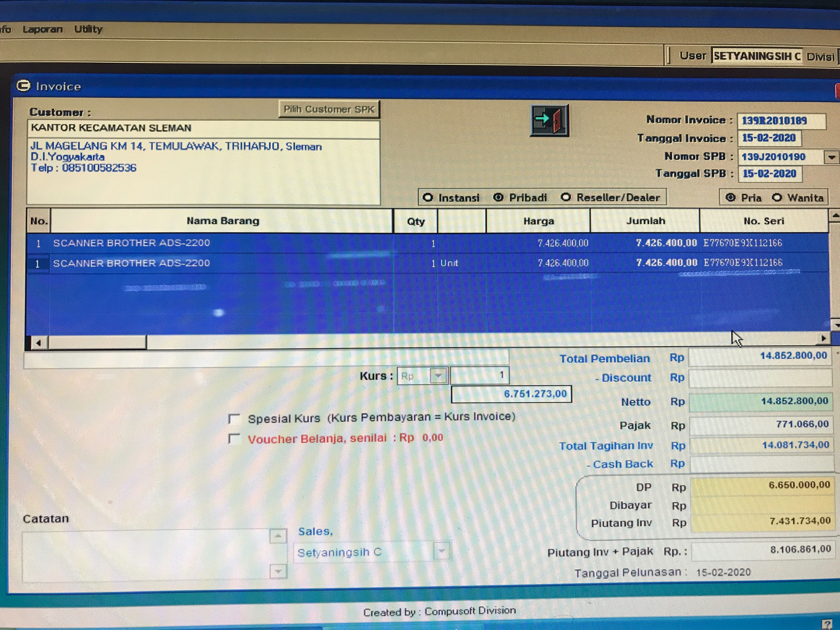Click the Invoice window title icon
Viewport: 840px width, 630px height.
coord(24,86)
